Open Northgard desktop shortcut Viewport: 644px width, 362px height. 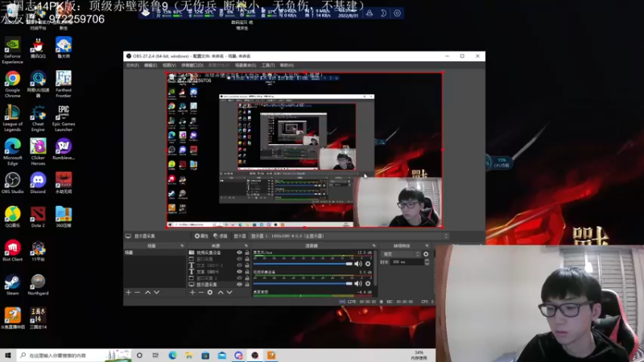(38, 285)
